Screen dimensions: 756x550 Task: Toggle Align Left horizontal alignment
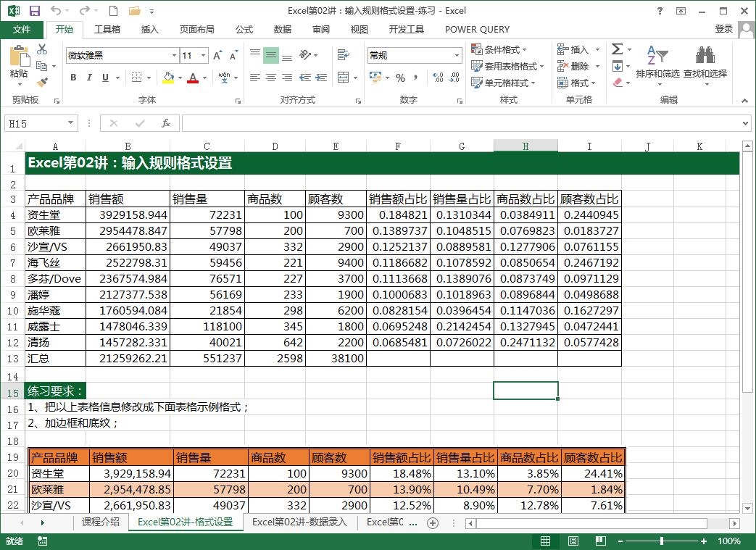[x=255, y=78]
